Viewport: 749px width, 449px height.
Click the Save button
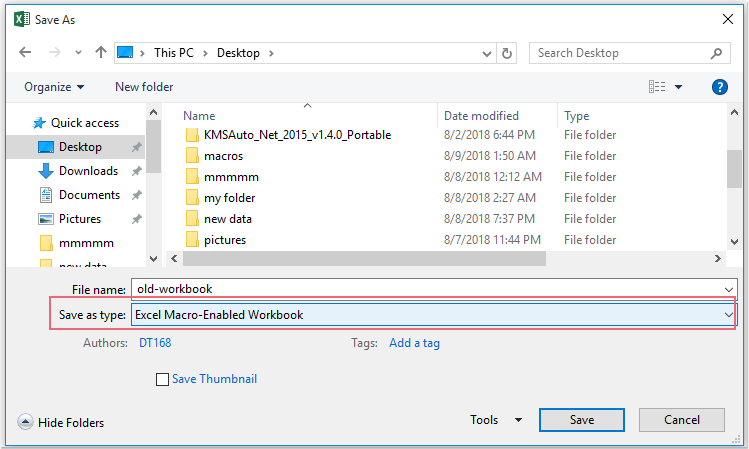coord(582,420)
